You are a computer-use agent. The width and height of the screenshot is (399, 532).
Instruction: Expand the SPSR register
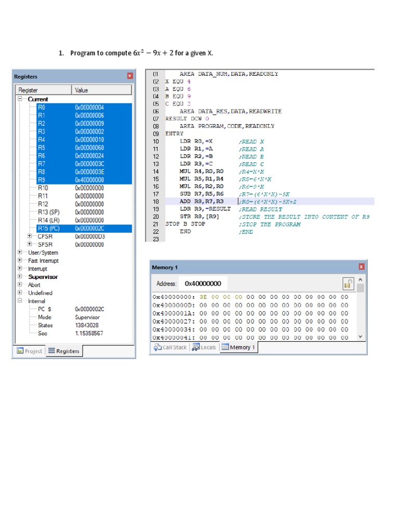pyautogui.click(x=30, y=244)
